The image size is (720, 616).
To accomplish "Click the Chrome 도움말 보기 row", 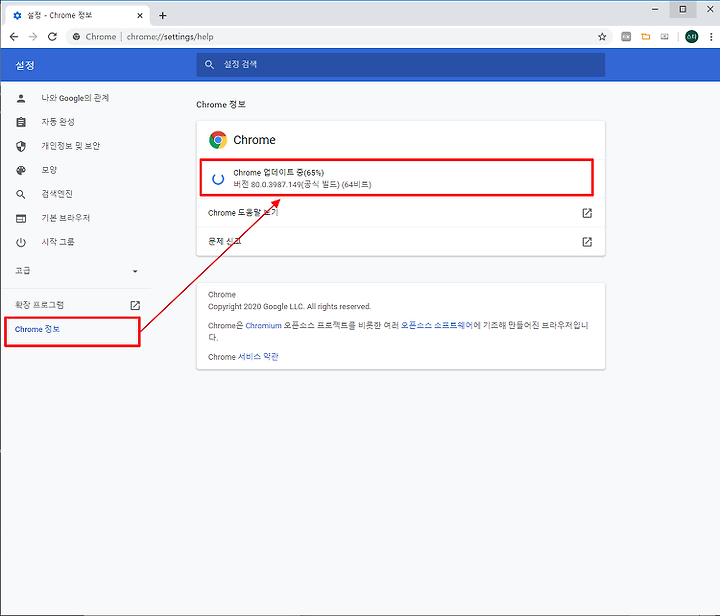I will 400,213.
